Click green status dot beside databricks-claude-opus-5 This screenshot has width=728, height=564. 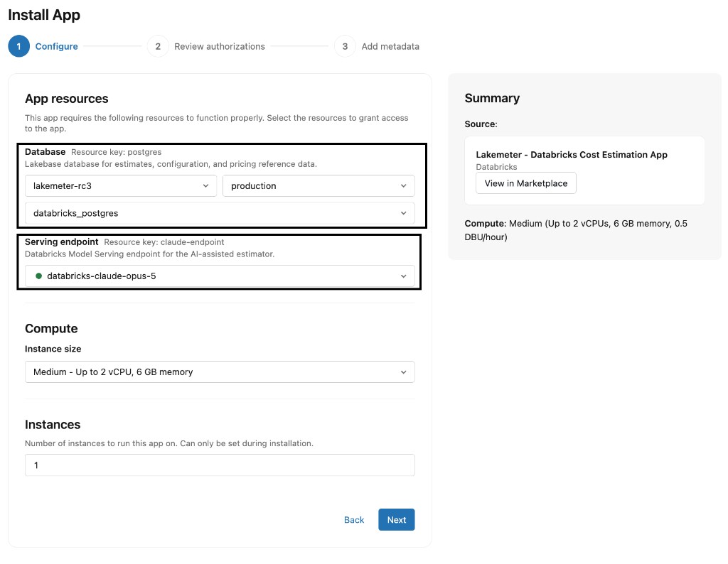39,276
